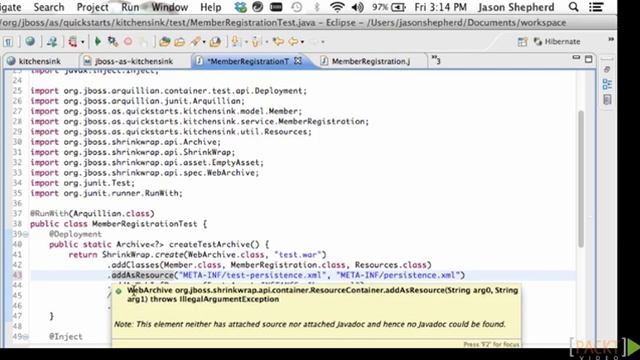Maximize the editor area

(x=589, y=59)
